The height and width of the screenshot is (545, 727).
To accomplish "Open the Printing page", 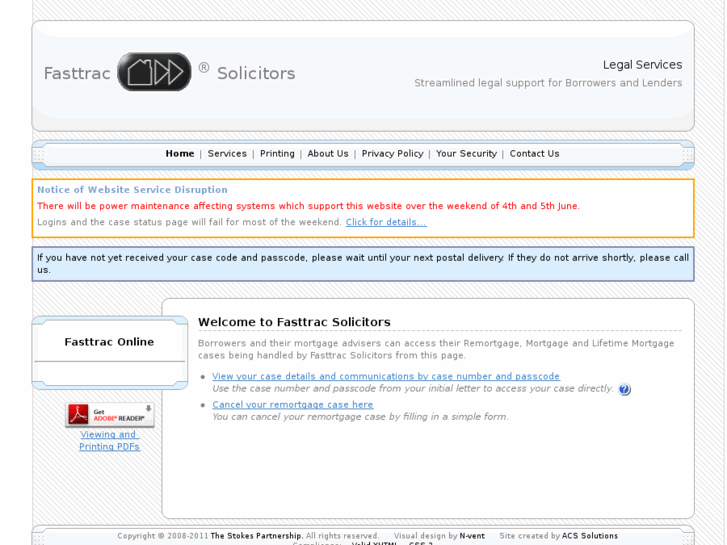I will tap(277, 154).
